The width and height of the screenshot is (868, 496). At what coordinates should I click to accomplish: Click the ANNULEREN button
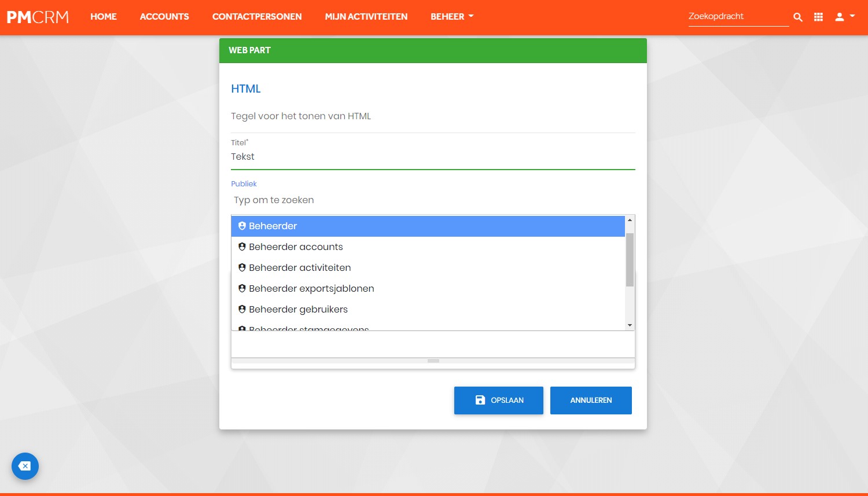coord(591,401)
